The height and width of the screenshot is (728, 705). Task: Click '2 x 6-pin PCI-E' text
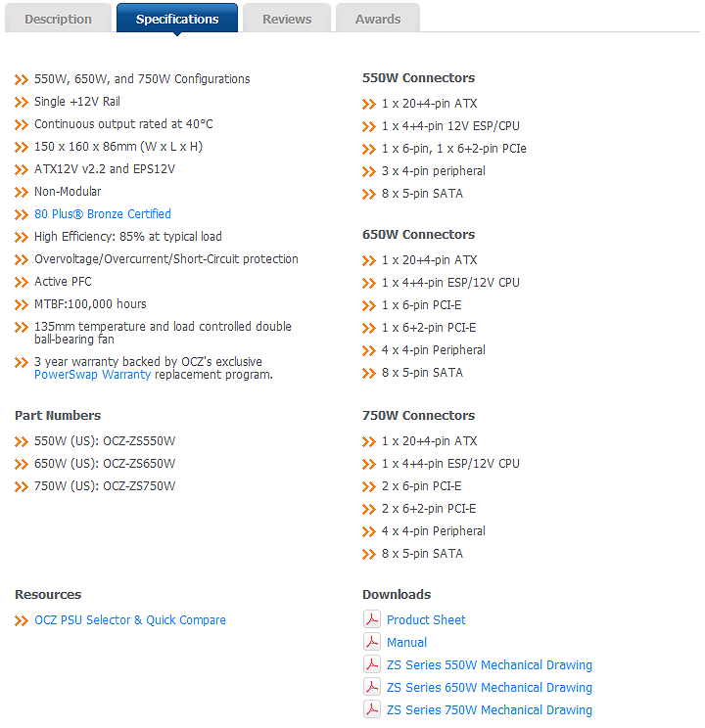[x=421, y=486]
